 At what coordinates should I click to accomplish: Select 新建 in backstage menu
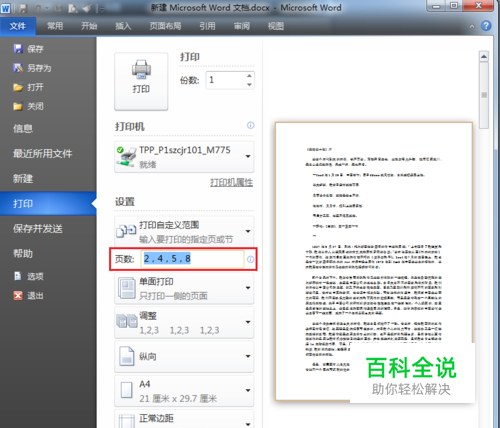(x=23, y=179)
